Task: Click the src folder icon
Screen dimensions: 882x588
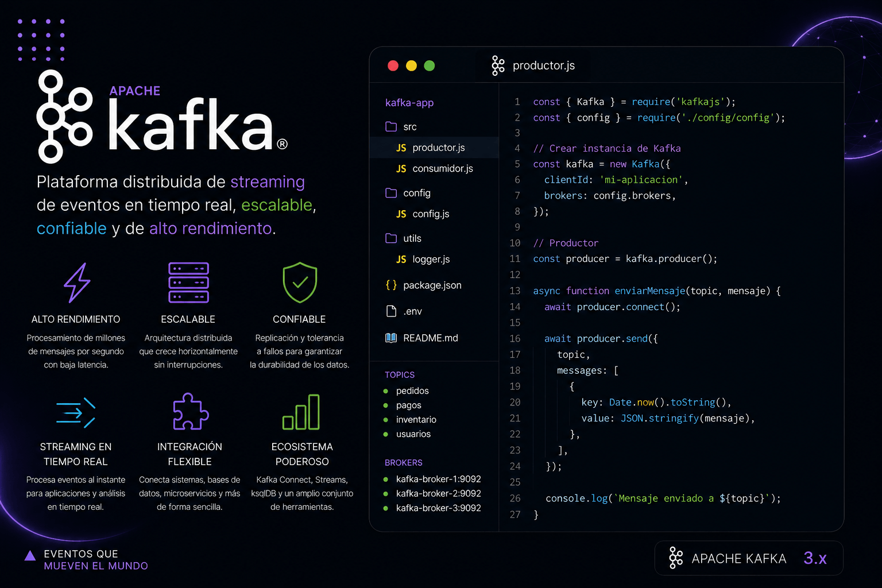Action: 391,126
